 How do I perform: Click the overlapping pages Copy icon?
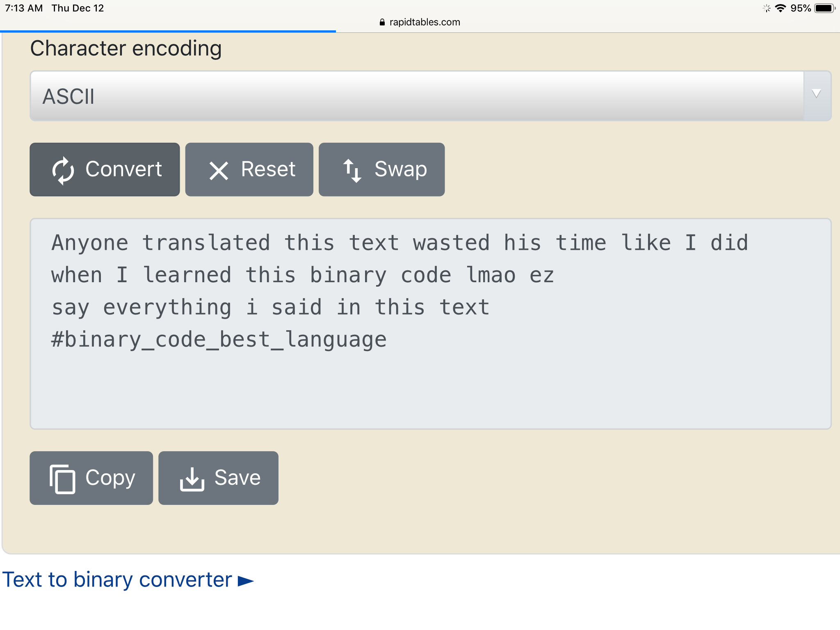pyautogui.click(x=62, y=479)
